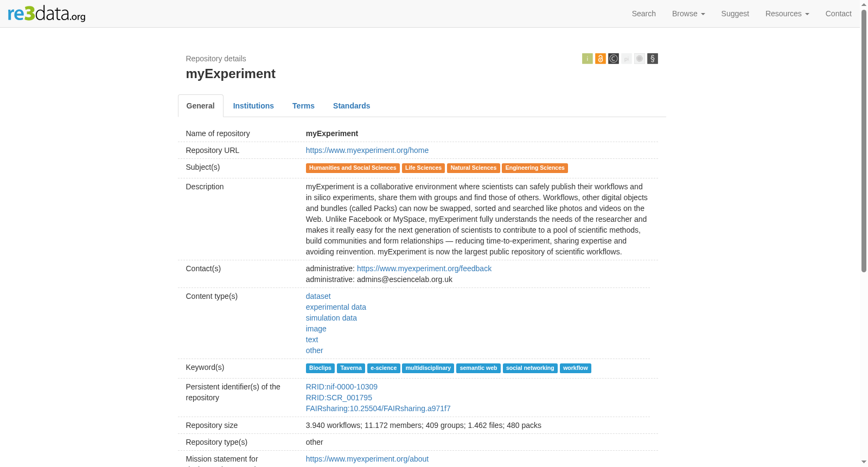
Task: Click the simulation data content type
Action: click(x=331, y=318)
